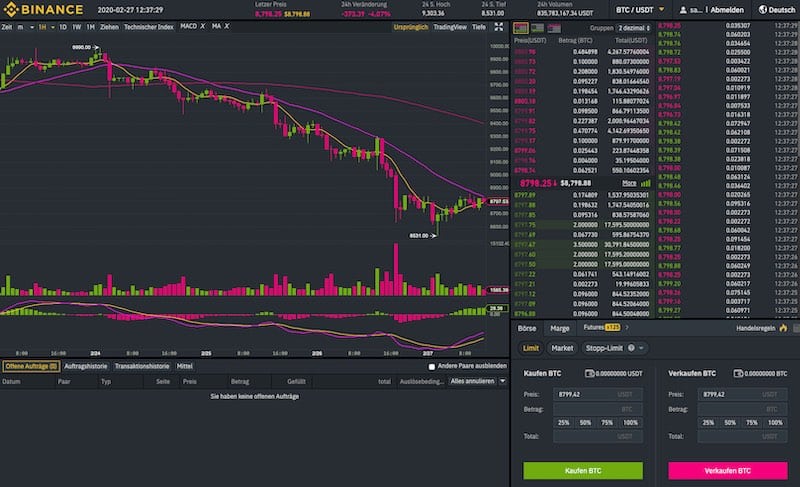Screen dimensions: 800x487
Task: Click the green Kaufen BTC button
Action: [x=583, y=471]
